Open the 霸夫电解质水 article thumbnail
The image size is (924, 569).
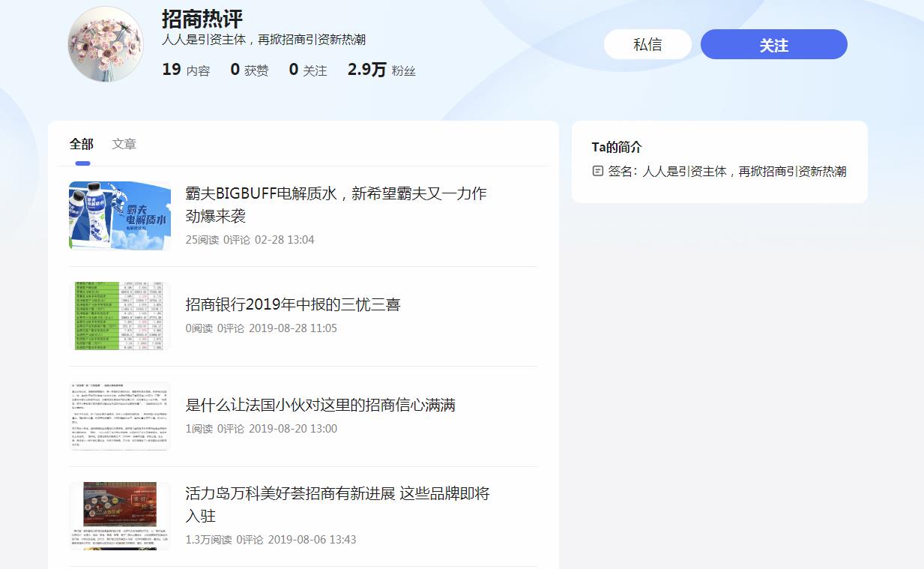tap(120, 216)
